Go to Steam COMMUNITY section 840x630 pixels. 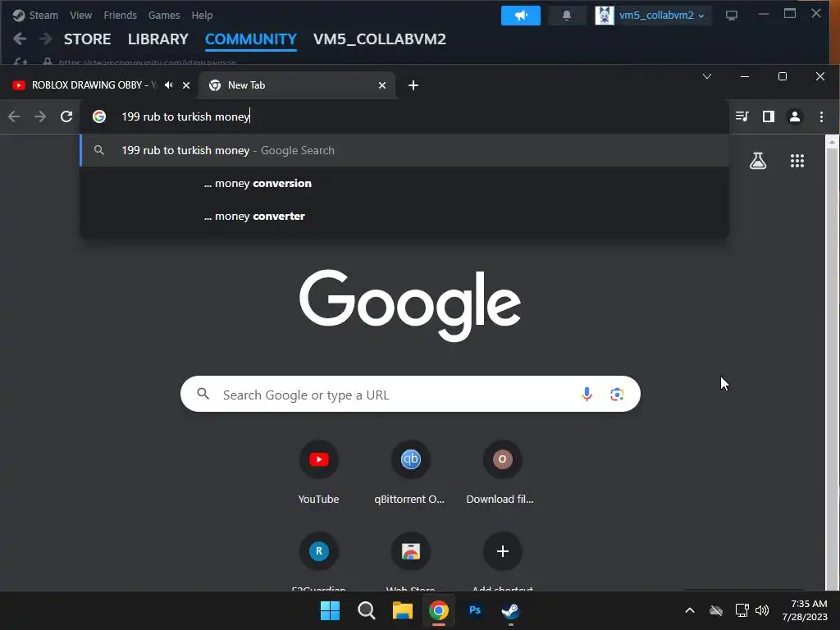(x=251, y=39)
